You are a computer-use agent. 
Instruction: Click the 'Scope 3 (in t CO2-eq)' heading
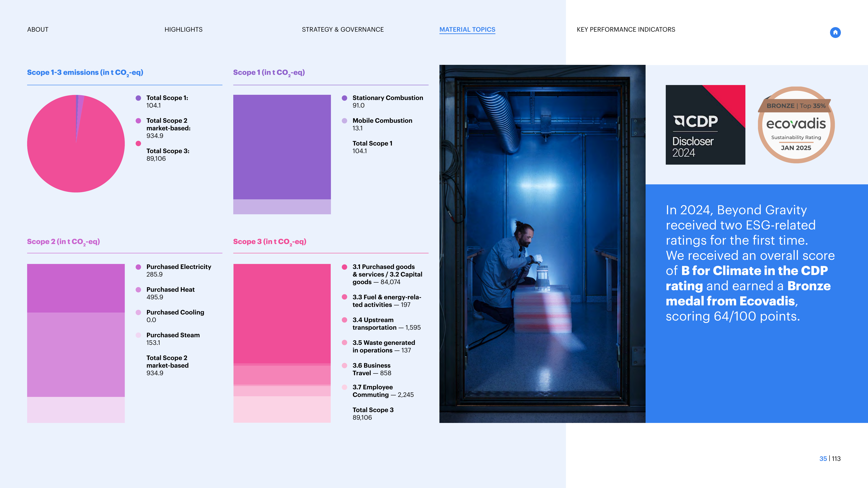point(270,242)
